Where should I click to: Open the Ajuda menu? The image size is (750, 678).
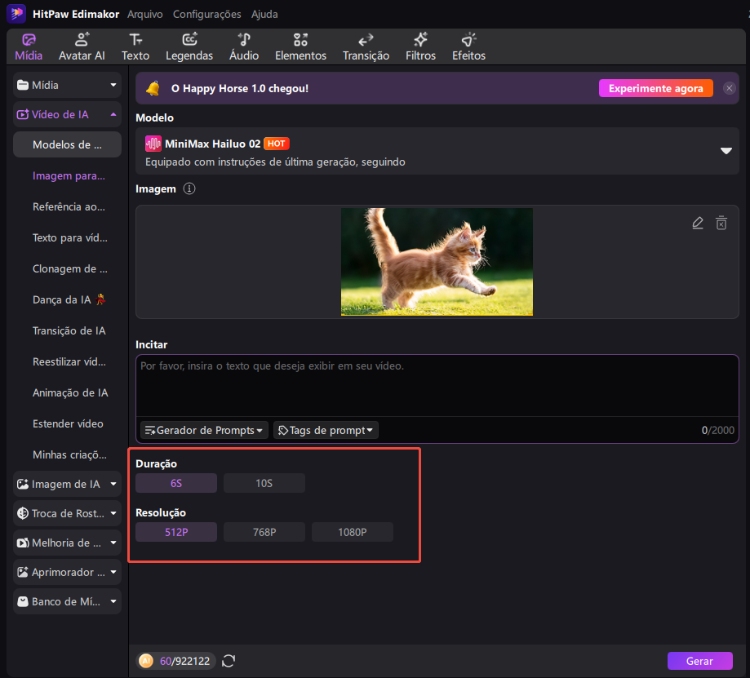tap(265, 14)
